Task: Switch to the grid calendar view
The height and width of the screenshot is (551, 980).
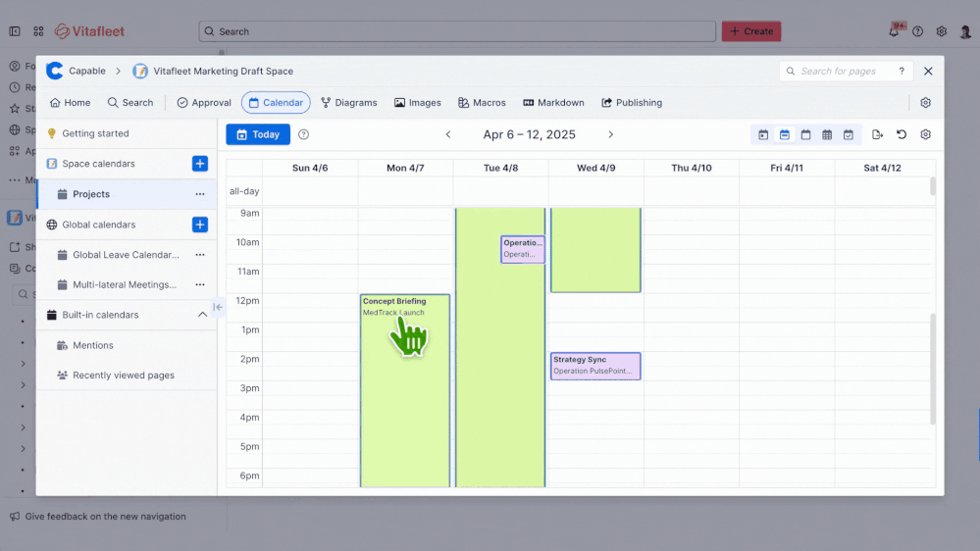Action: [827, 134]
